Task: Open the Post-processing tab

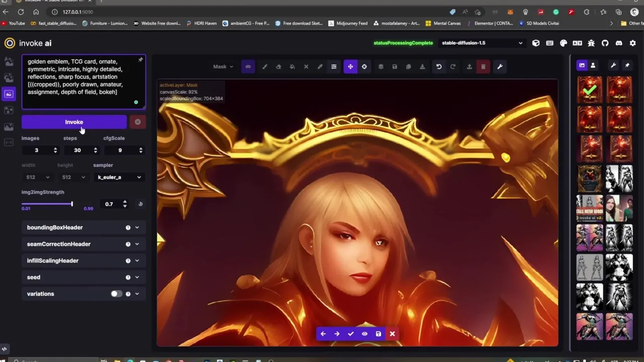Action: tap(9, 127)
